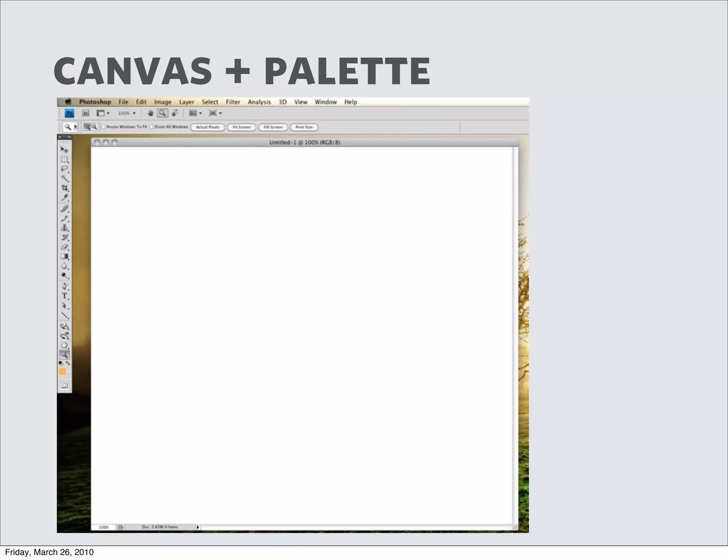Open the orange foreground color swatch
Viewport: 728px width, 560px height.
63,372
